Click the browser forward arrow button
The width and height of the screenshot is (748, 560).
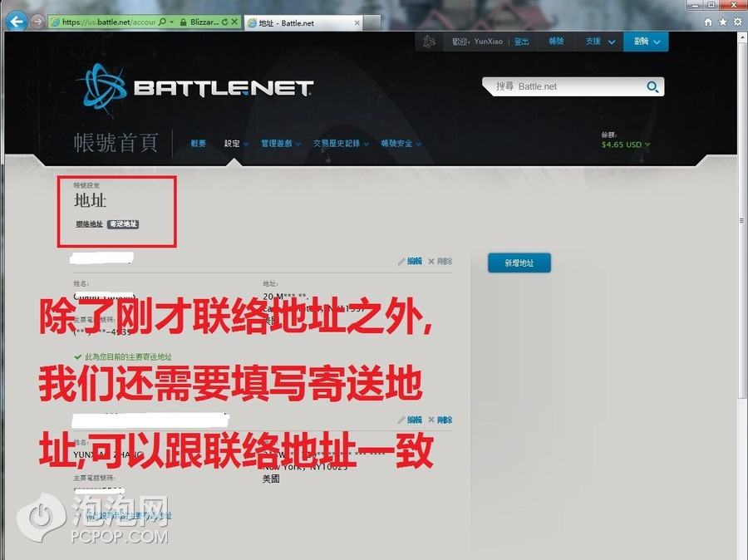point(37,22)
